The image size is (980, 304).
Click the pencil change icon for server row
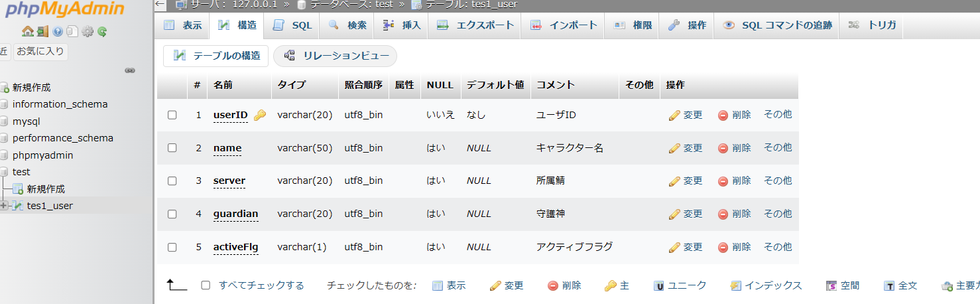[x=675, y=181]
